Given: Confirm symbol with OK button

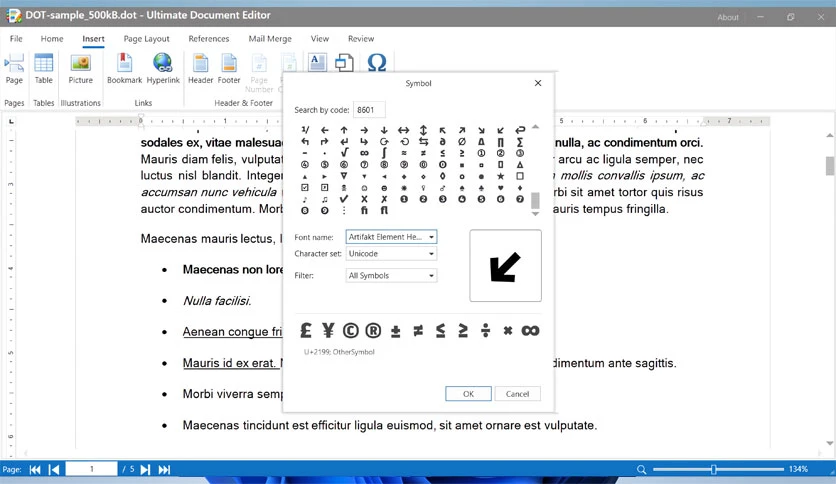Looking at the screenshot, I should (468, 394).
